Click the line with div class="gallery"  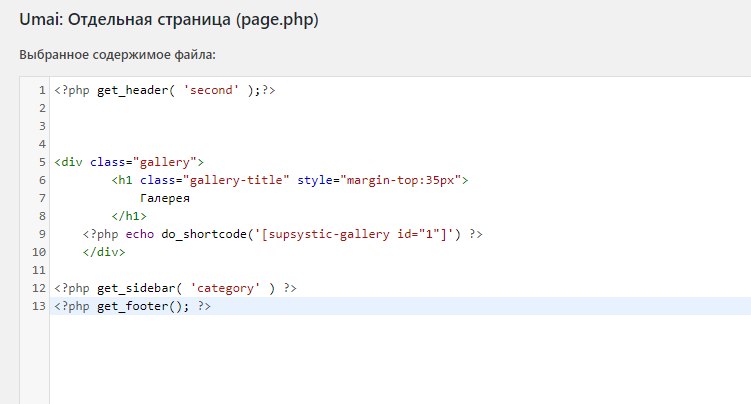129,162
